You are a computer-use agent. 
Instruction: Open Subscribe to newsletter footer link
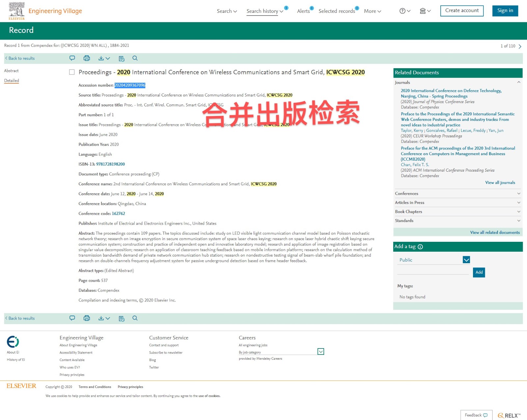[x=166, y=352]
